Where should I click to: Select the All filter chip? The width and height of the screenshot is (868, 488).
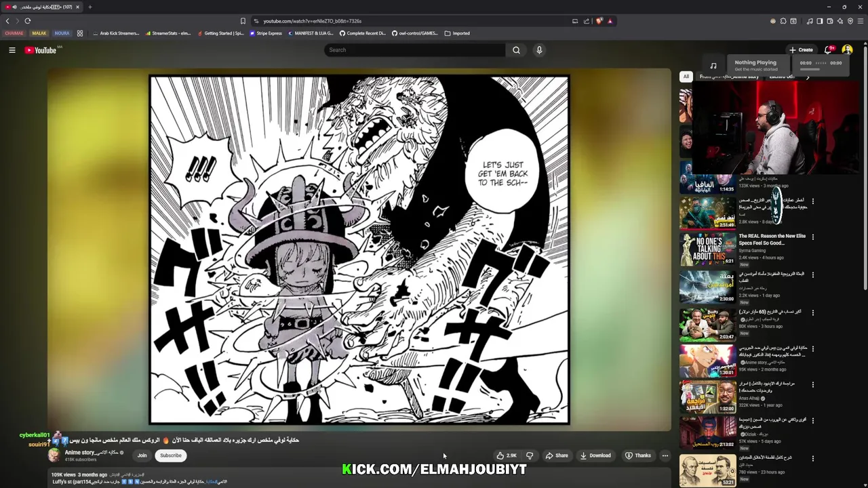coord(686,77)
